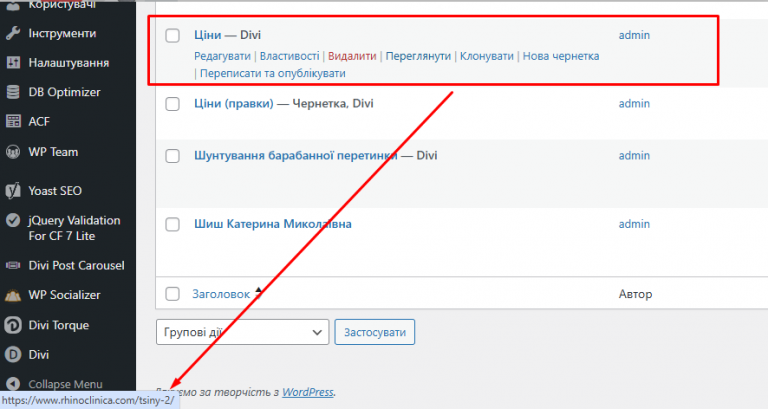Open Налаштування menu in sidebar
768x409 pixels.
[x=69, y=63]
